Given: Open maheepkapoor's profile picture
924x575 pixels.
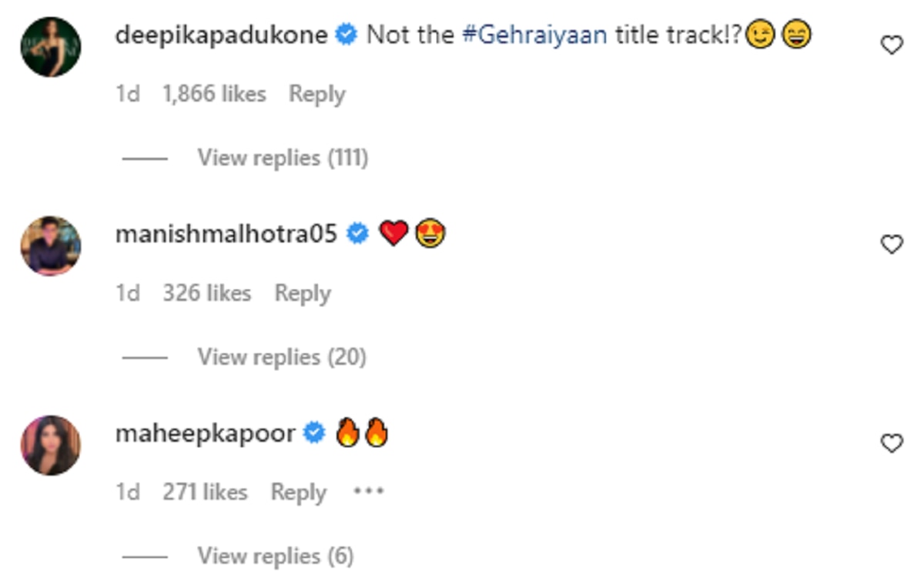Looking at the screenshot, I should 51,445.
